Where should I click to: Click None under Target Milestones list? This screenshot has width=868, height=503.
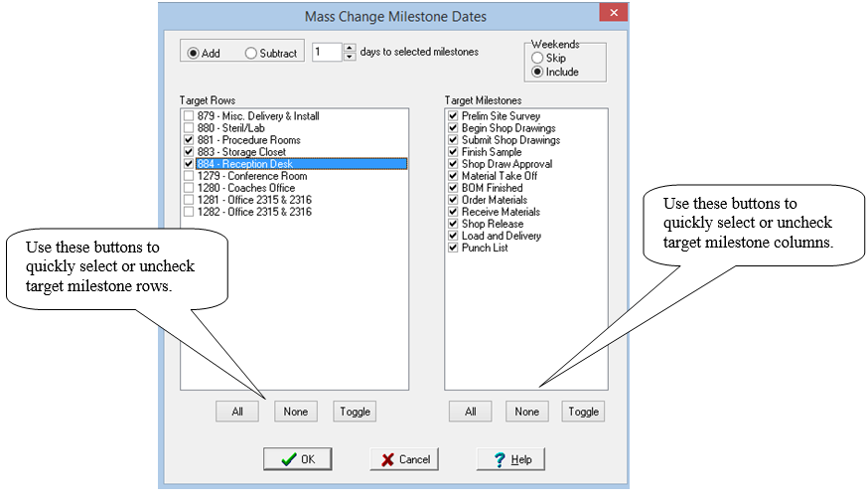pyautogui.click(x=526, y=412)
